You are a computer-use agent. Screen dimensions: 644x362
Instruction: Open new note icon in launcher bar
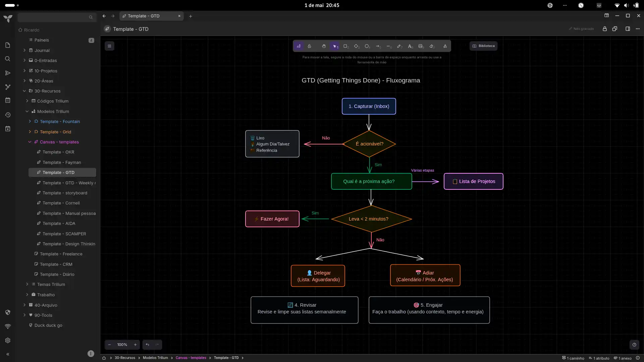pos(8,45)
